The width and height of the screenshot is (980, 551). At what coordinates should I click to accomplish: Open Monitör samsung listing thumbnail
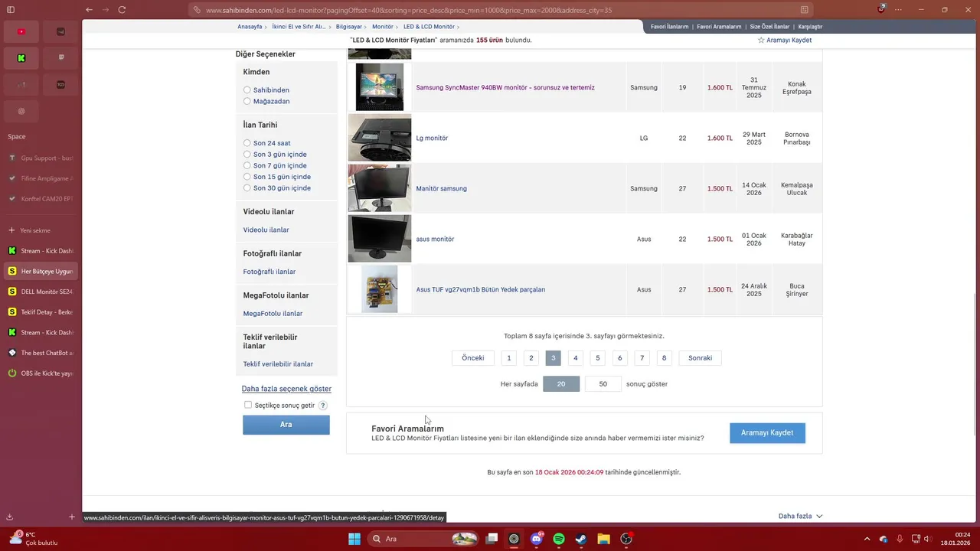[380, 188]
